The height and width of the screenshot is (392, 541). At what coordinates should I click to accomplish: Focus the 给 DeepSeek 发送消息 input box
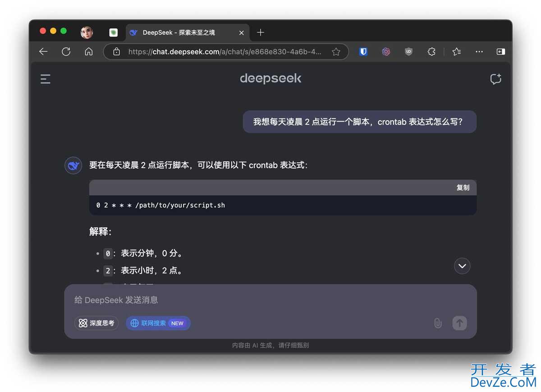click(270, 300)
